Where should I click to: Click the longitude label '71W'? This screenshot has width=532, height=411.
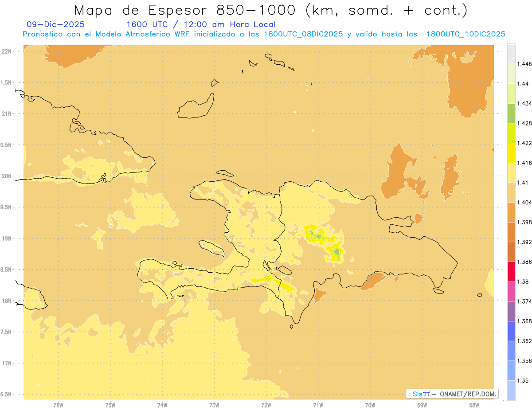click(x=318, y=405)
